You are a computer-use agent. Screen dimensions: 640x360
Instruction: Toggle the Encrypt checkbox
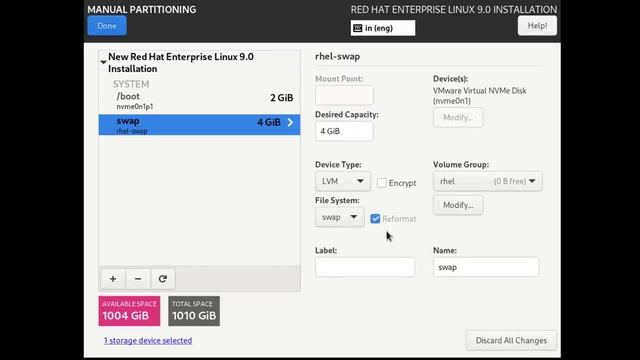pos(382,183)
